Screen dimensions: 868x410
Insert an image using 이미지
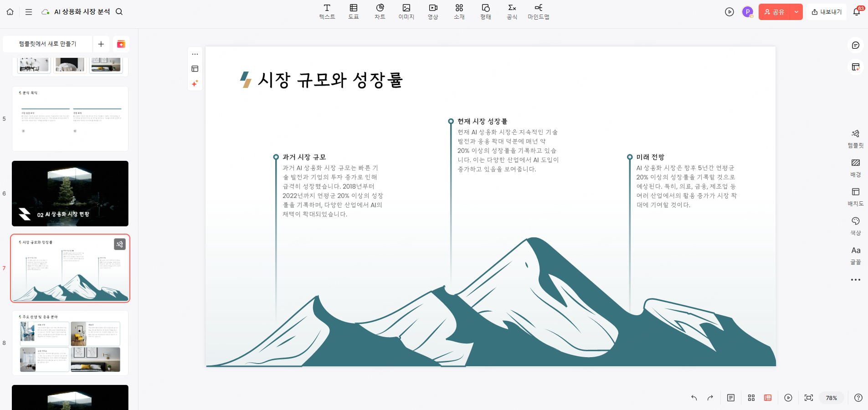[406, 12]
